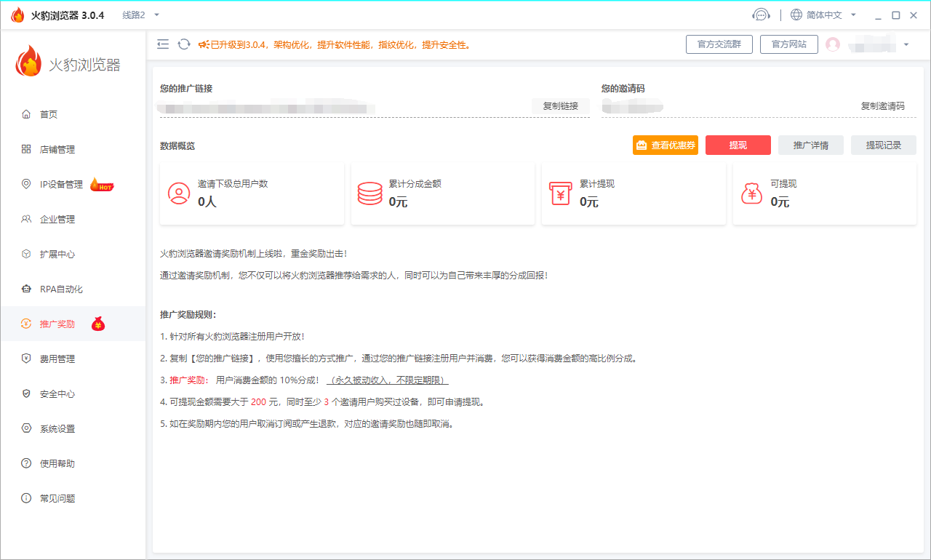Image resolution: width=931 pixels, height=560 pixels.
Task: Open the customer service headset icon
Action: coord(761,15)
